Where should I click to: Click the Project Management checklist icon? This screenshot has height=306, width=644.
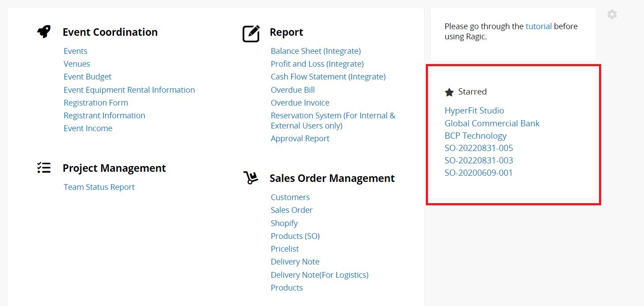pos(44,168)
